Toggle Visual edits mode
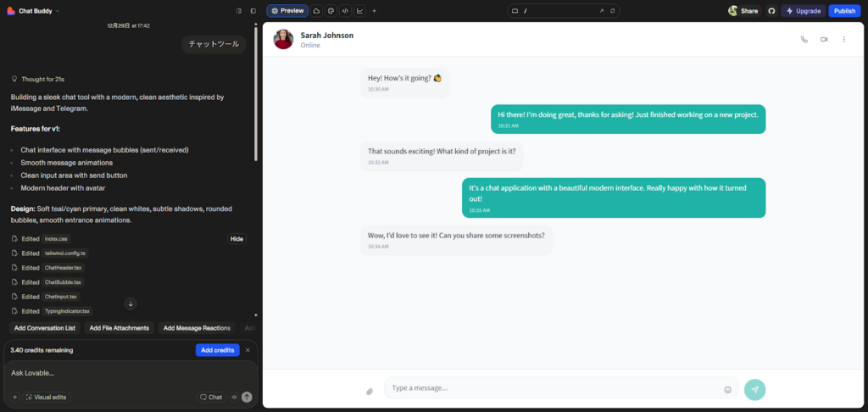868x412 pixels. 47,397
